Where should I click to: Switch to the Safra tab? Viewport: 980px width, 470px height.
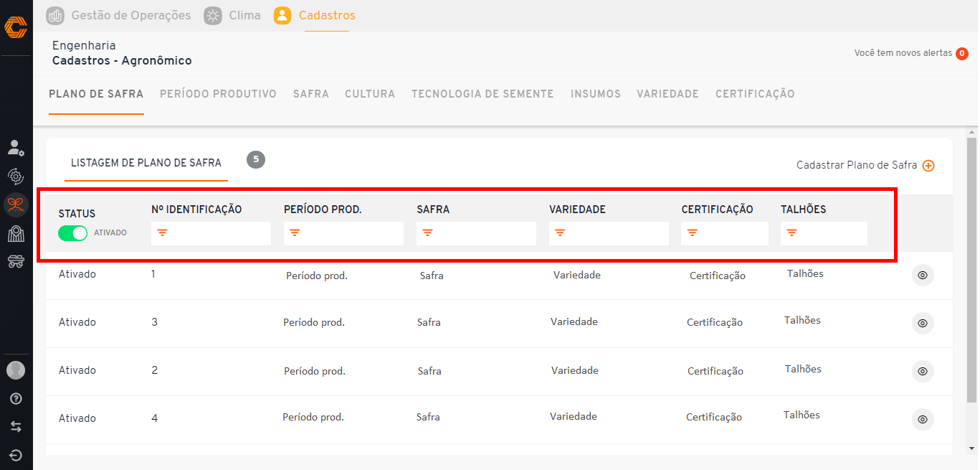pyautogui.click(x=311, y=94)
